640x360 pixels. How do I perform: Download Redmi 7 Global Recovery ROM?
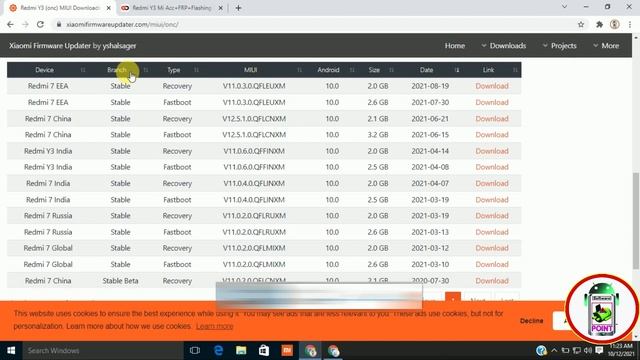coord(492,248)
